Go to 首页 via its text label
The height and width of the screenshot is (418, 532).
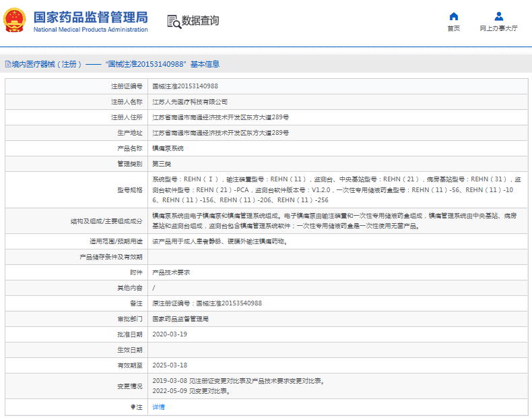453,28
